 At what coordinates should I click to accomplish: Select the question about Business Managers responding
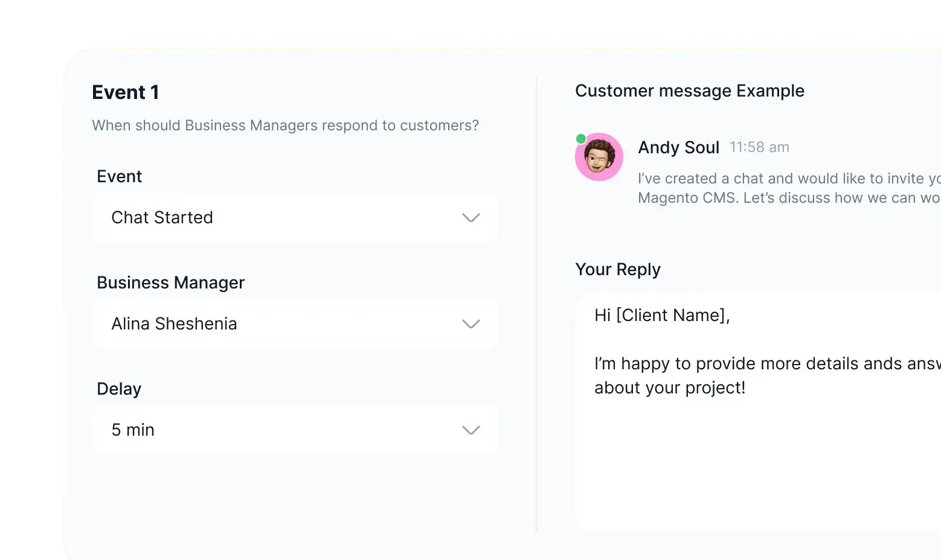point(285,126)
